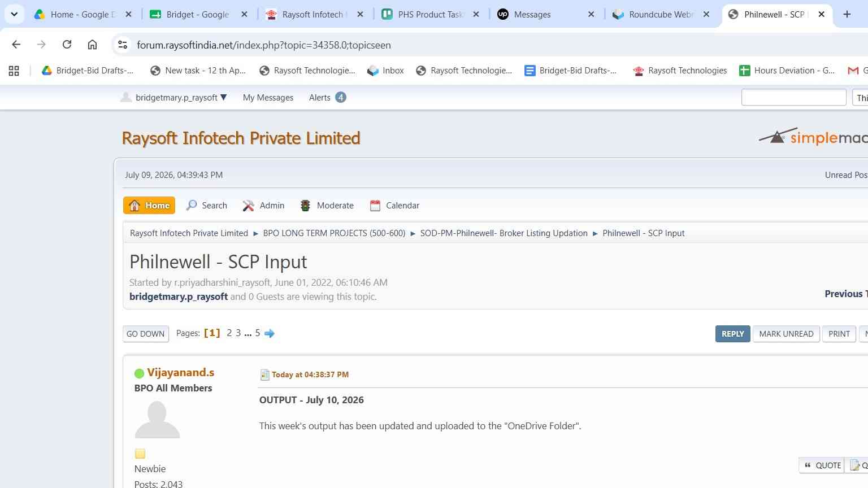Open the tab search chevron dropdown

[14, 14]
